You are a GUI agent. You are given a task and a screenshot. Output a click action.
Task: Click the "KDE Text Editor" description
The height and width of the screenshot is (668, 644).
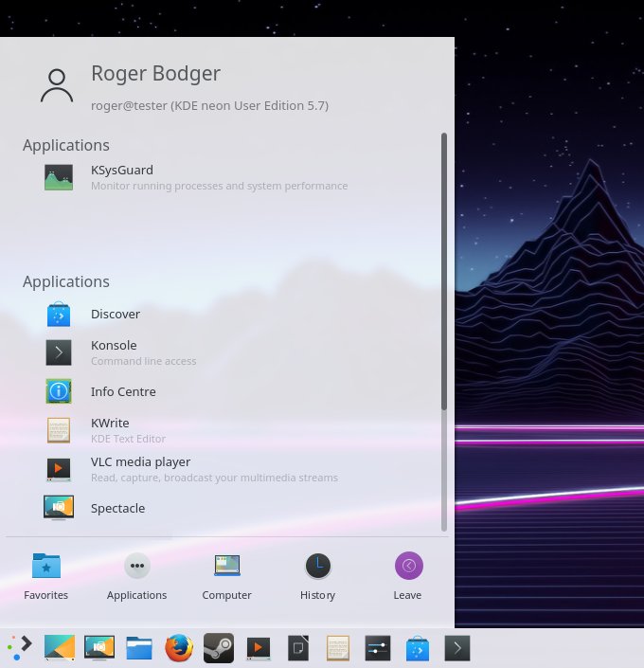coord(128,439)
